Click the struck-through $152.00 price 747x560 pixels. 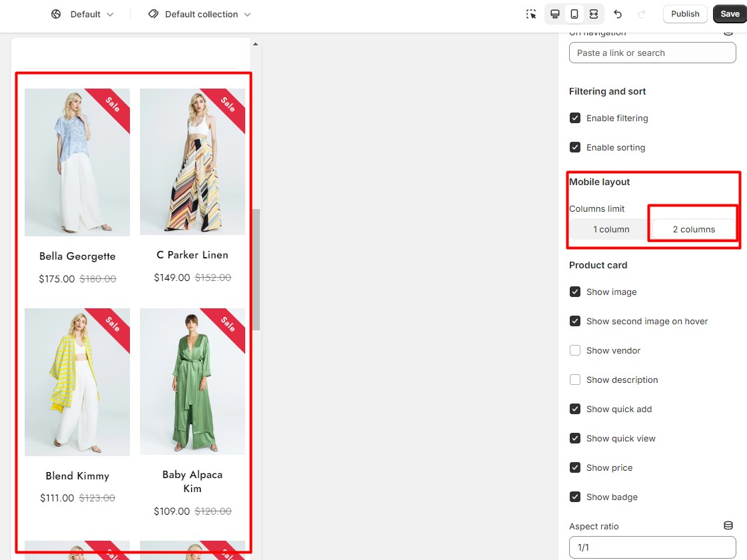tap(213, 277)
